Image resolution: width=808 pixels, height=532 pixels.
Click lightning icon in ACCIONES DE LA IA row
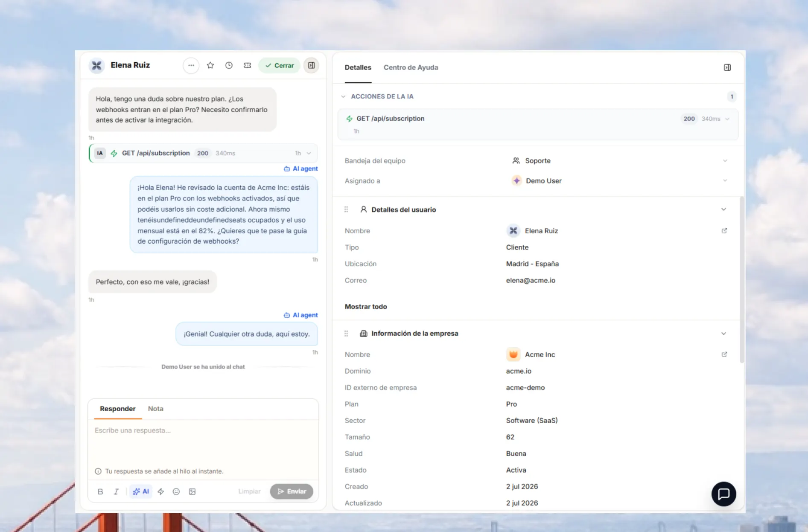point(349,119)
